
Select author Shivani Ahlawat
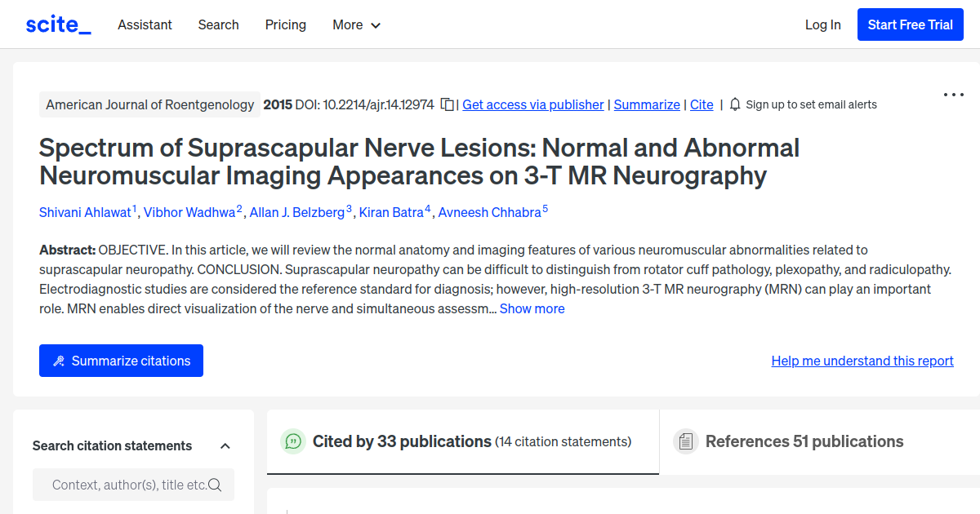(x=85, y=212)
